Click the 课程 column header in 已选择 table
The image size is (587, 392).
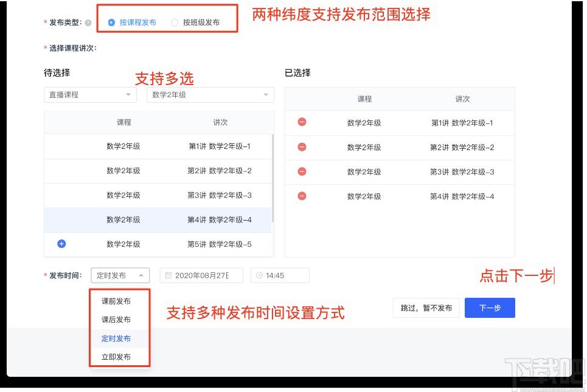[364, 99]
